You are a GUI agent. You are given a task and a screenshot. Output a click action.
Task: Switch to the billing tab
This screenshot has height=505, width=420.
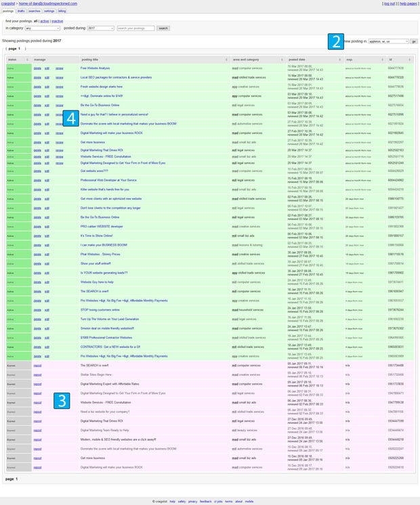[x=62, y=11]
